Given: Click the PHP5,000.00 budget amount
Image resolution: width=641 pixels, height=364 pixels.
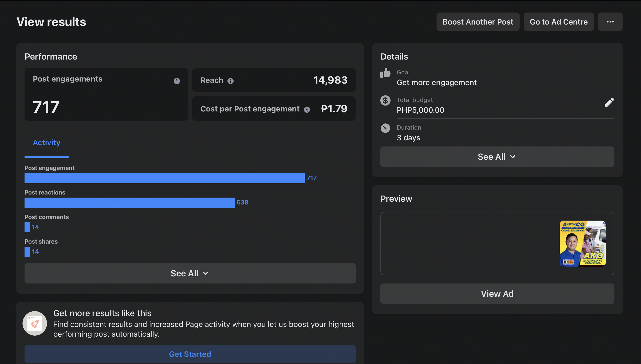Looking at the screenshot, I should point(420,110).
